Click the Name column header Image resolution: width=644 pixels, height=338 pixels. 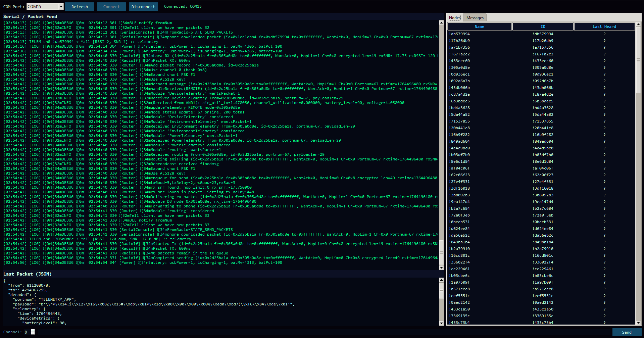coord(479,27)
